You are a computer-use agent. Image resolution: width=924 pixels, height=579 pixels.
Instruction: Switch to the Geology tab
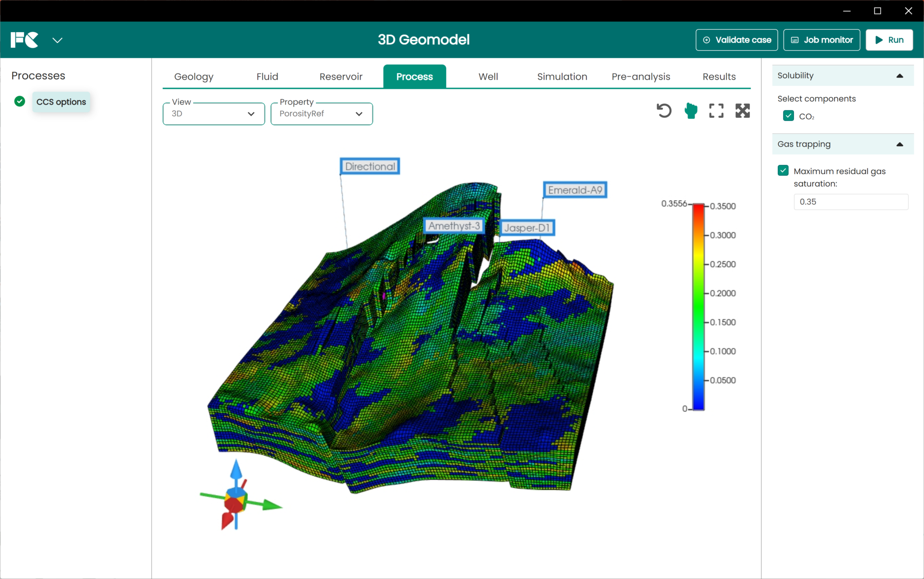coord(194,77)
